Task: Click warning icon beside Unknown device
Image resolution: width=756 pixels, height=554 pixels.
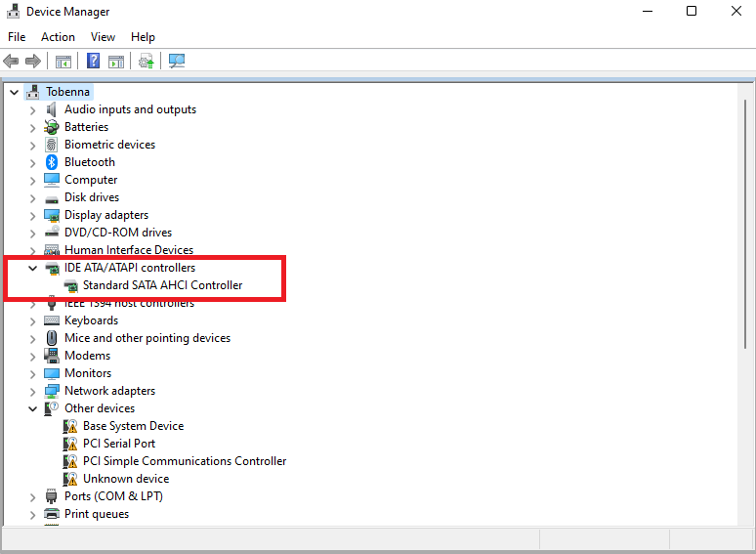Action: point(70,479)
